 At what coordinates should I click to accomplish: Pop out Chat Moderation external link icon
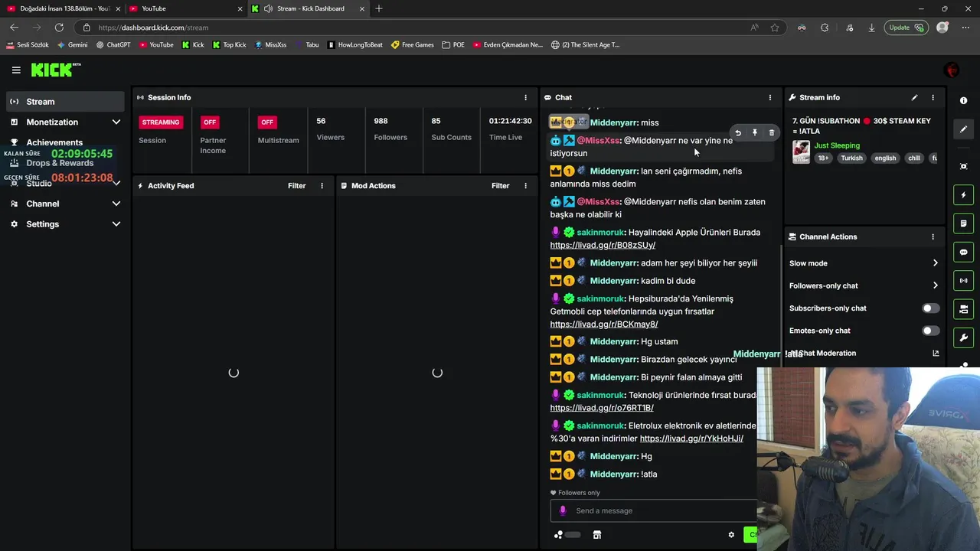936,353
